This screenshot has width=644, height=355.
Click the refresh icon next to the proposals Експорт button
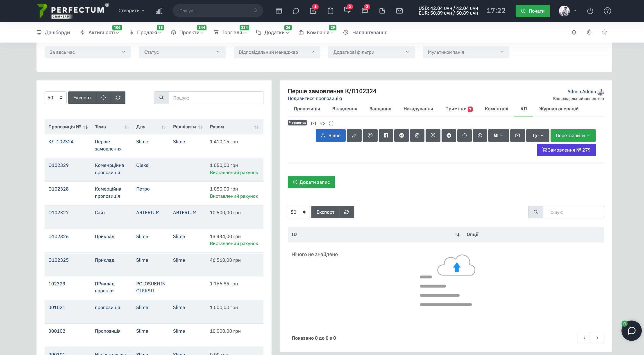(x=118, y=98)
